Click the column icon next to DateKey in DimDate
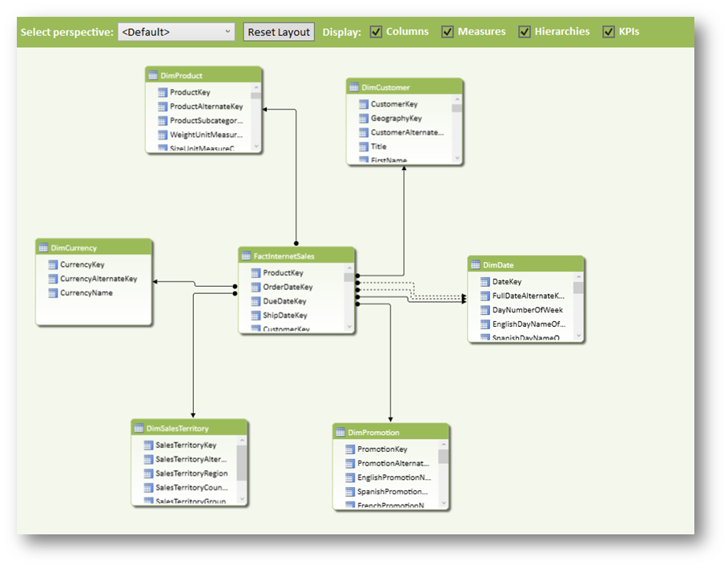This screenshot has height=568, width=728. coord(485,280)
